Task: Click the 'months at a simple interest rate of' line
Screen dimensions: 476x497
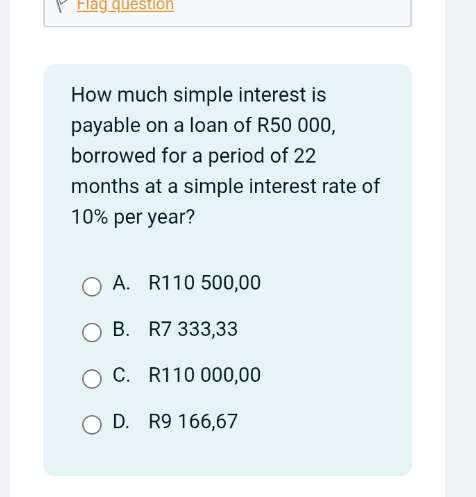Action: point(225,187)
